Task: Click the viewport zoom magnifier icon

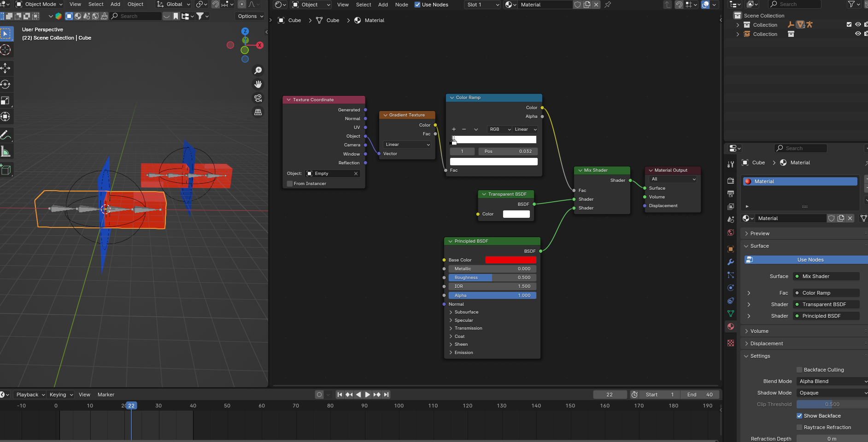Action: click(x=258, y=70)
